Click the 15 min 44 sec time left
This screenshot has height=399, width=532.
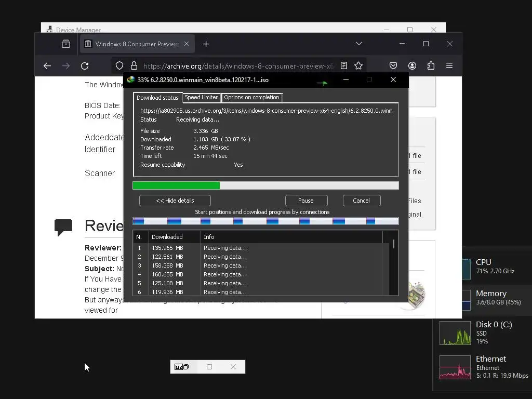210,156
